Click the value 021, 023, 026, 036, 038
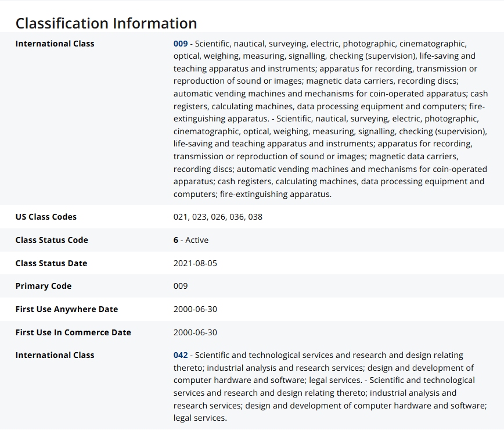 (x=218, y=217)
